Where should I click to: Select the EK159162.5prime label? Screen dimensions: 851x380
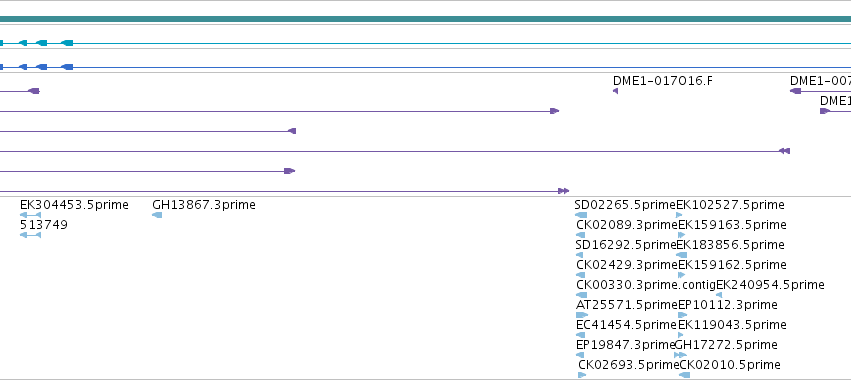[733, 265]
